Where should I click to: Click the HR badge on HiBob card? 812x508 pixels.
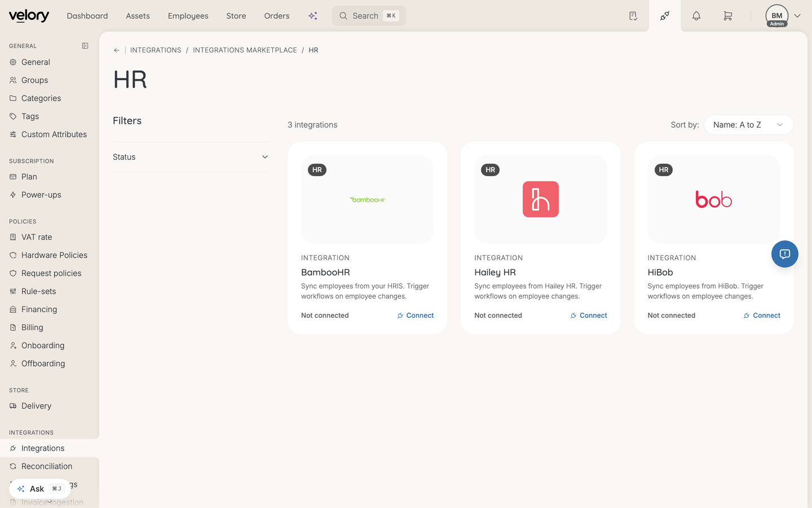tap(664, 170)
